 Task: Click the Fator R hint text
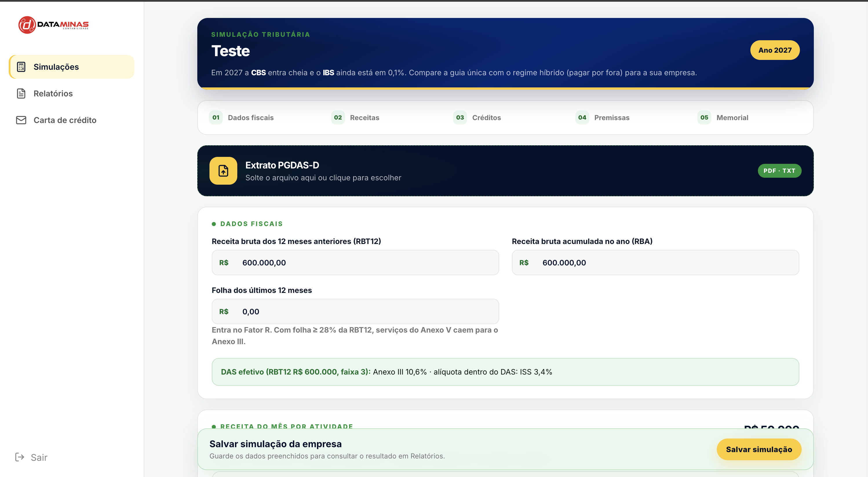[x=355, y=336]
